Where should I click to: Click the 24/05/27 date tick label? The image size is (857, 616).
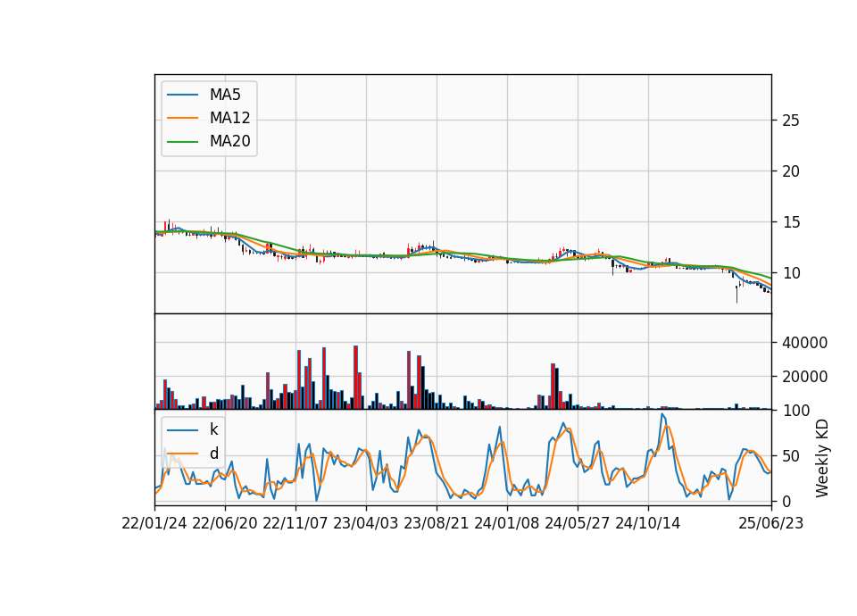[x=578, y=523]
